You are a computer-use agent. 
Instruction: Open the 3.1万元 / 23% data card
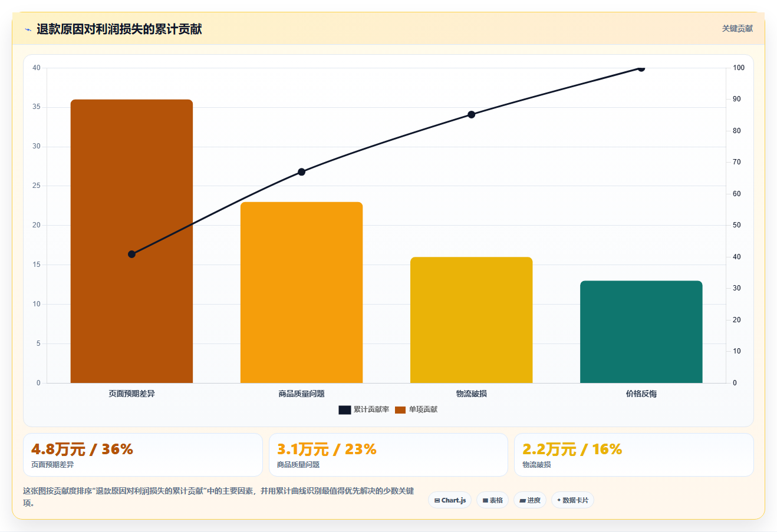[x=388, y=455]
